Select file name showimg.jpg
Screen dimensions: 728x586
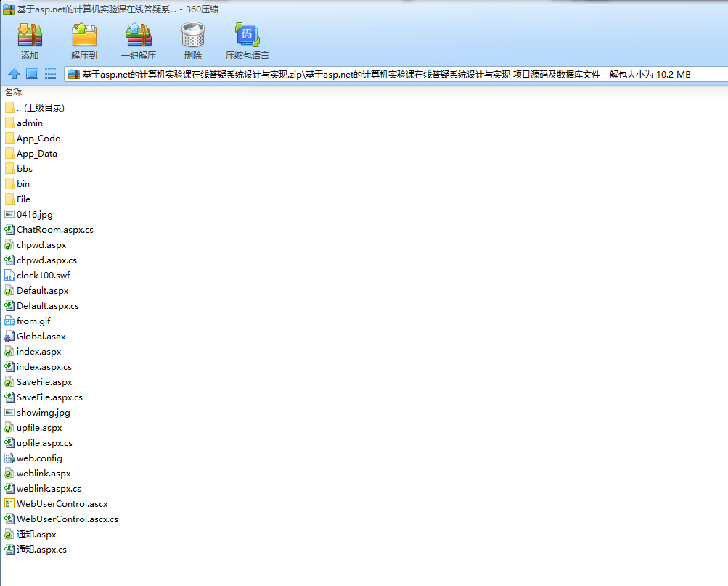pos(44,413)
